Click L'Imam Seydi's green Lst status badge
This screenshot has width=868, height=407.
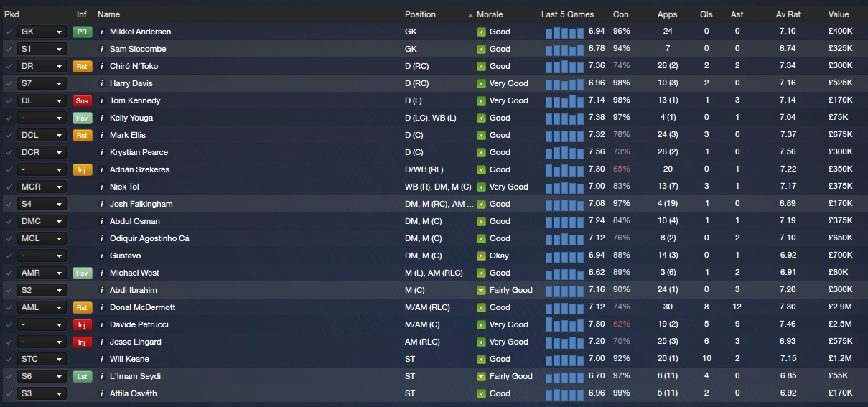click(x=82, y=376)
